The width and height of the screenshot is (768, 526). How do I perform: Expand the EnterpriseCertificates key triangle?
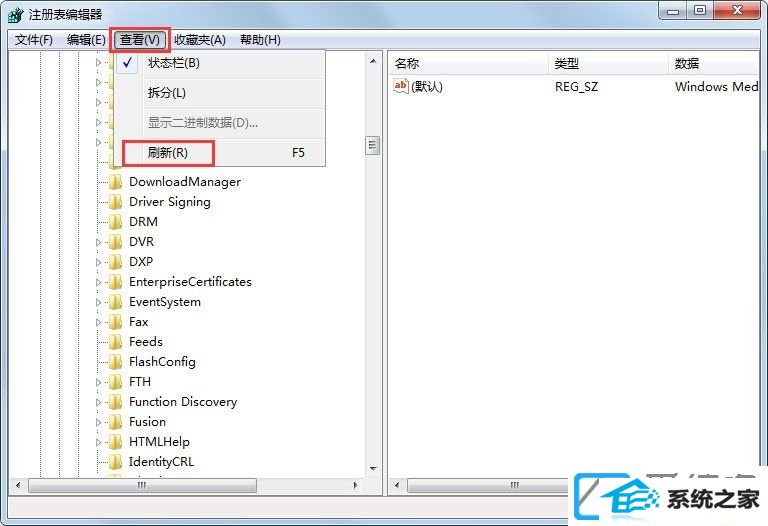point(98,282)
